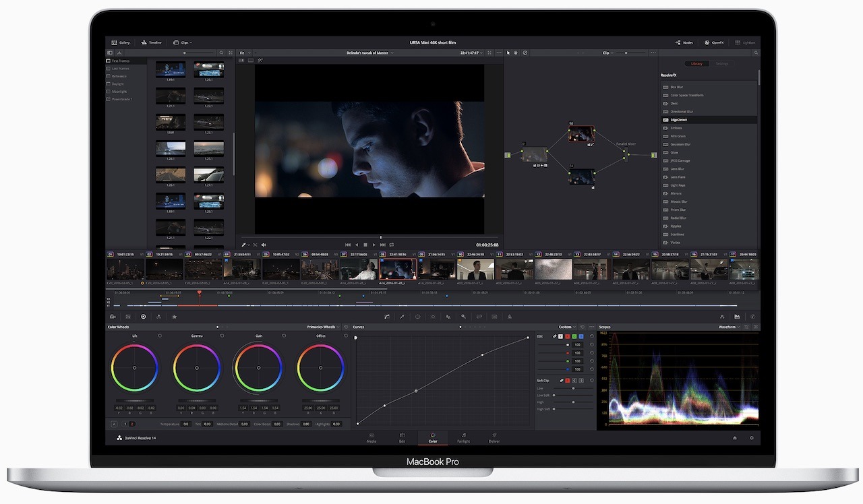This screenshot has height=504, width=863.
Task: Open the Power Window palette icon
Action: [417, 316]
